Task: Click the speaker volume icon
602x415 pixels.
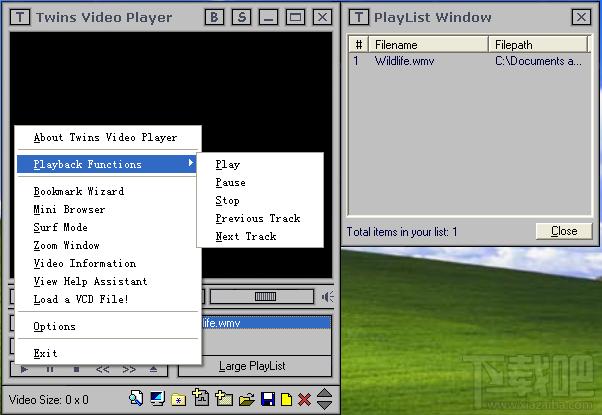Action: [x=327, y=296]
